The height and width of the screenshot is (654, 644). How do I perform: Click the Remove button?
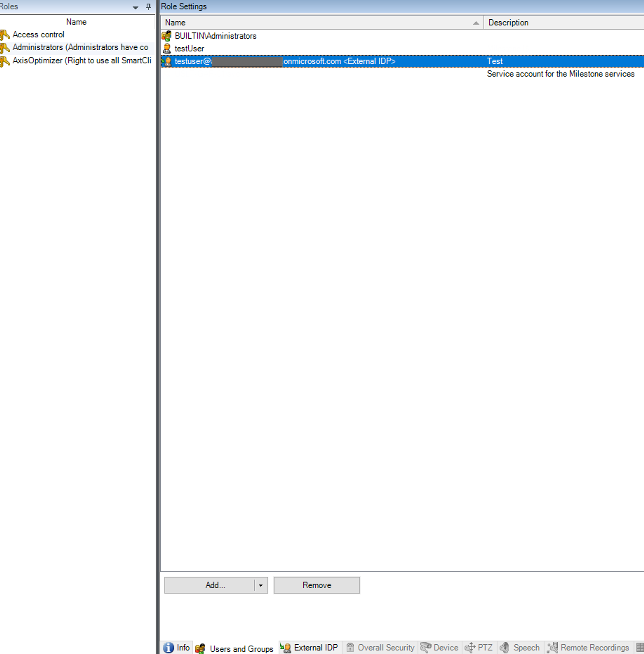(316, 585)
